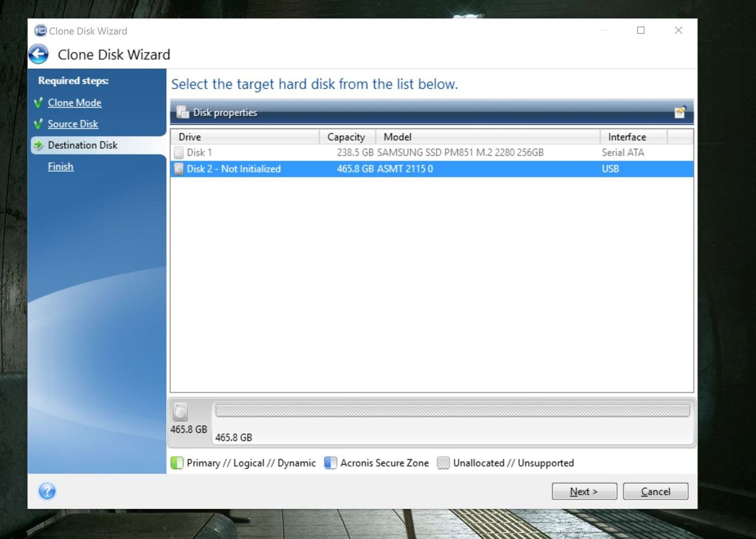756x539 pixels.
Task: Sort by the Model column header
Action: (x=488, y=137)
